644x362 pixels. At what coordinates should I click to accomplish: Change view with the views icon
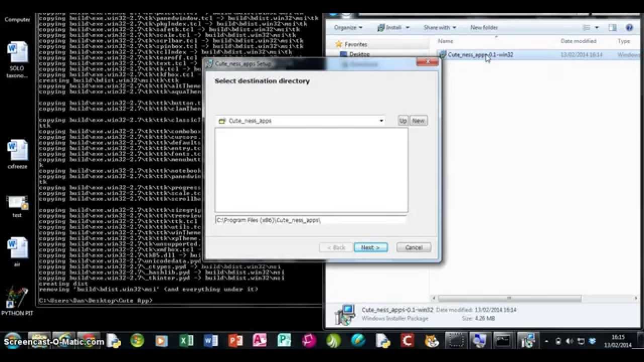[587, 28]
